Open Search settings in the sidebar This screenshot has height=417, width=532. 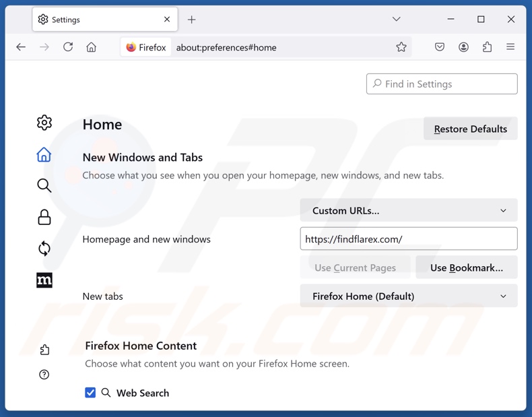[x=44, y=186]
